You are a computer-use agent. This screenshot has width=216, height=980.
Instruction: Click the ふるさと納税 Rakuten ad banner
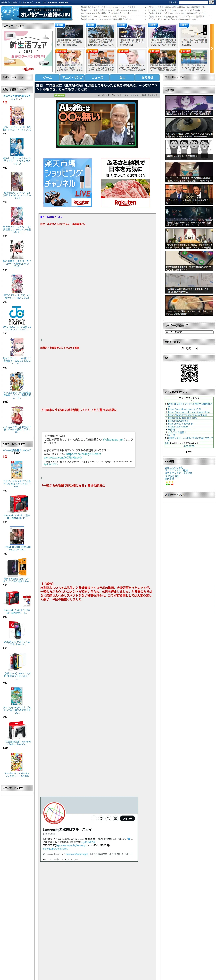point(125,183)
